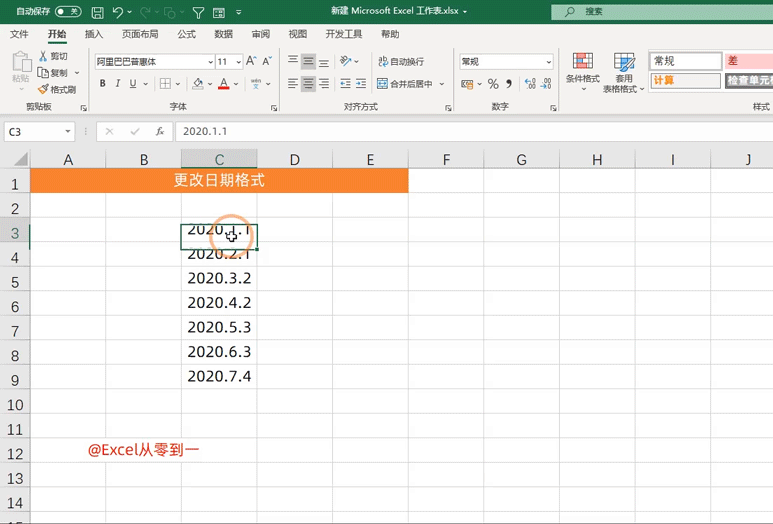Screen dimensions: 773x524
Task: Click the align right icon
Action: coord(324,83)
